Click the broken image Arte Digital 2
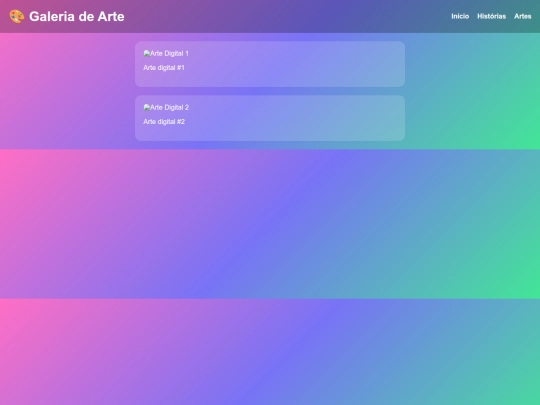Screen dimensions: 540x405 pyautogui.click(x=166, y=107)
